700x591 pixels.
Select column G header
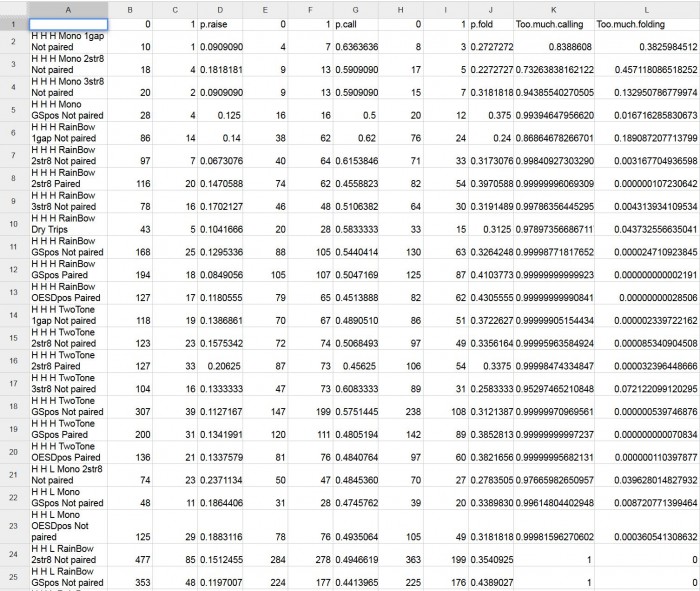coord(355,9)
